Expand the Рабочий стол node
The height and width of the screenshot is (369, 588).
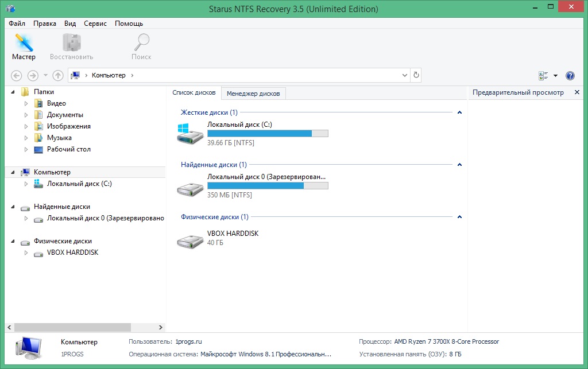coord(26,149)
